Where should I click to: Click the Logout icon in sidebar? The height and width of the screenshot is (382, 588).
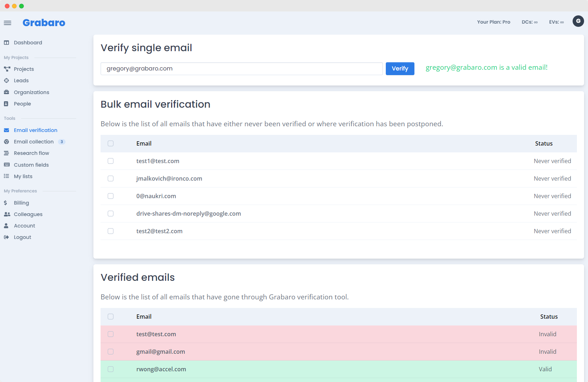coord(6,237)
